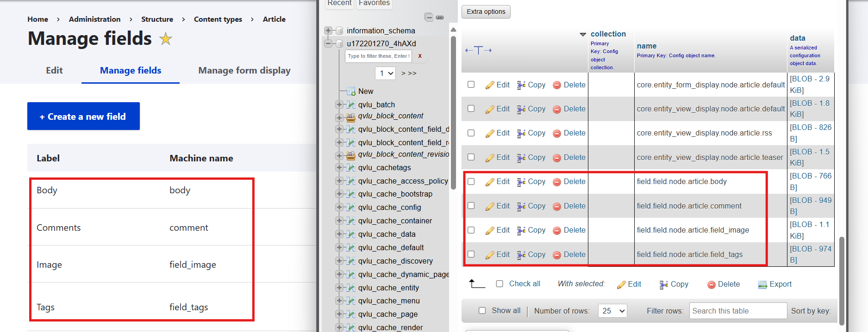Click the red Delete icon for field.field.node.article.field_image
The height and width of the screenshot is (332, 868).
tap(557, 230)
